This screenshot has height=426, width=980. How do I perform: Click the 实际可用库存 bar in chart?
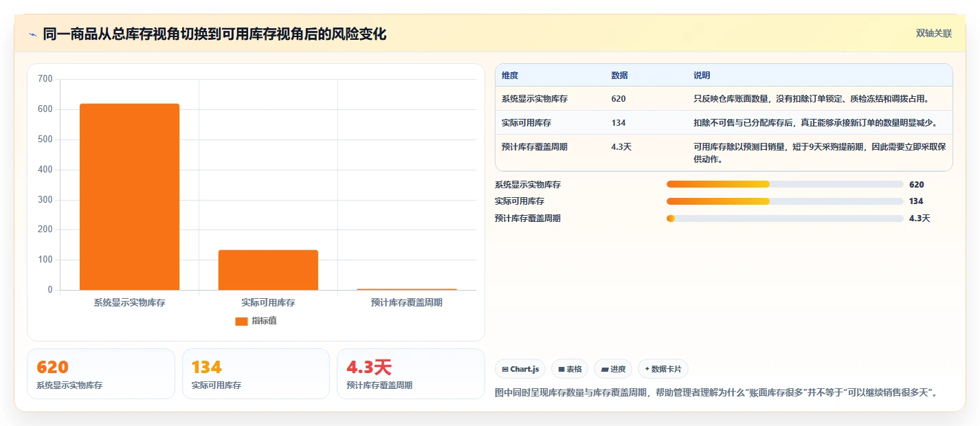pos(268,270)
